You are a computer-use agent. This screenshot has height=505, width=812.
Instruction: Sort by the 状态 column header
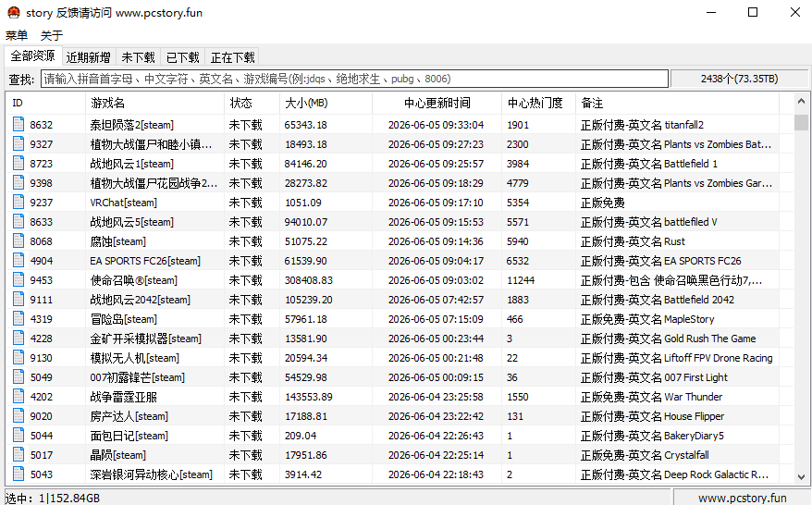click(x=252, y=103)
